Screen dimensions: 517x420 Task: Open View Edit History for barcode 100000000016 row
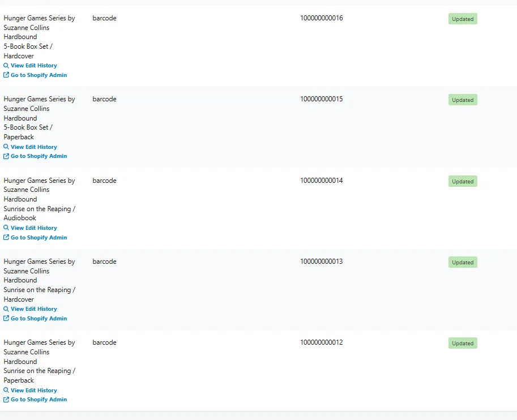click(33, 66)
